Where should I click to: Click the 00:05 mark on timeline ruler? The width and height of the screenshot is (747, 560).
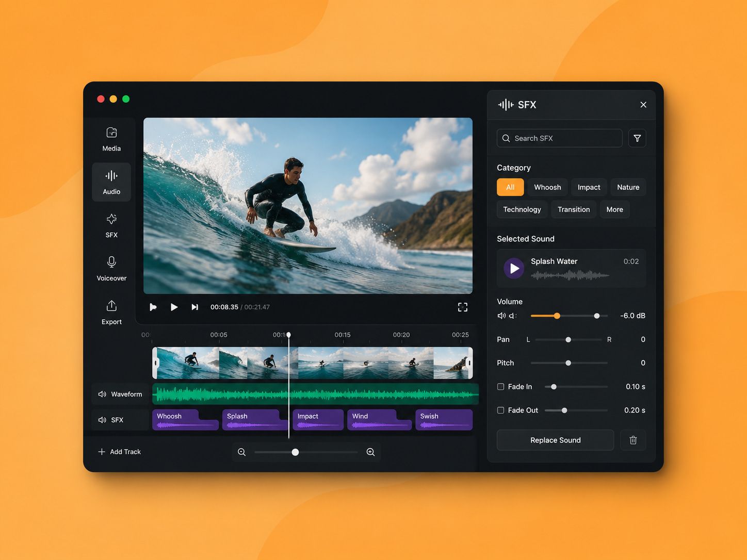tap(219, 335)
